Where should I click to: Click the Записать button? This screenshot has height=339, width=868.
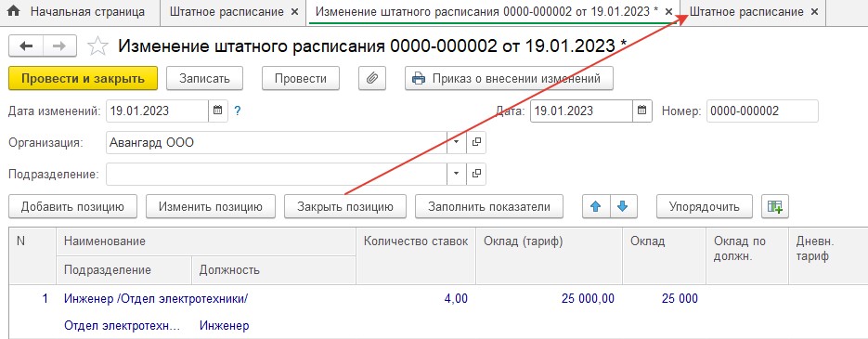204,78
